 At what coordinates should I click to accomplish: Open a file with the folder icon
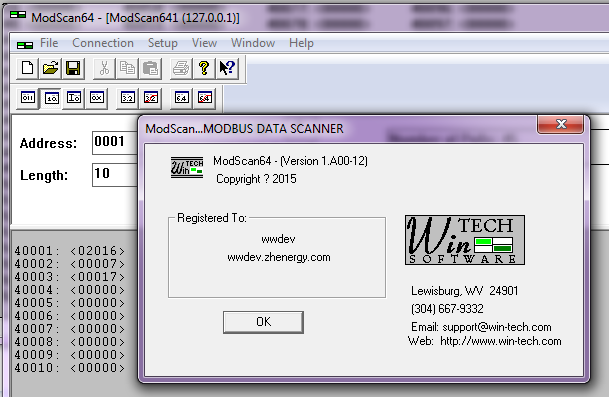(50, 68)
